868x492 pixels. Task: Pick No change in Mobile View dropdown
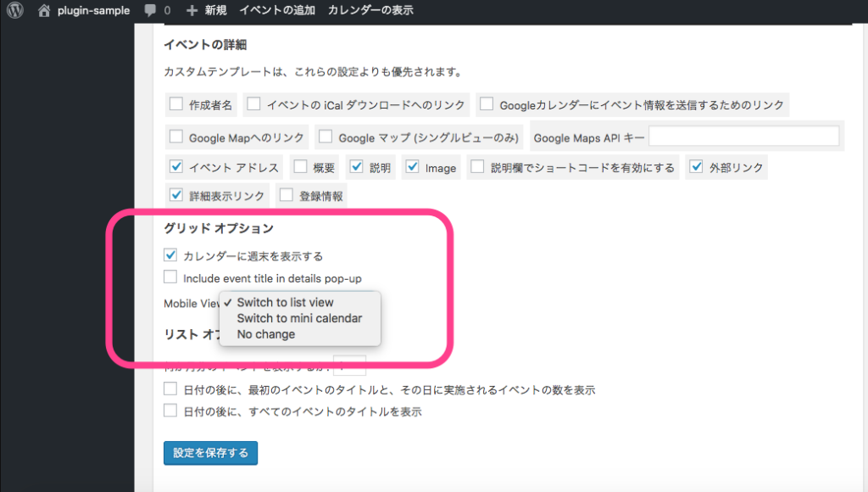(x=266, y=334)
